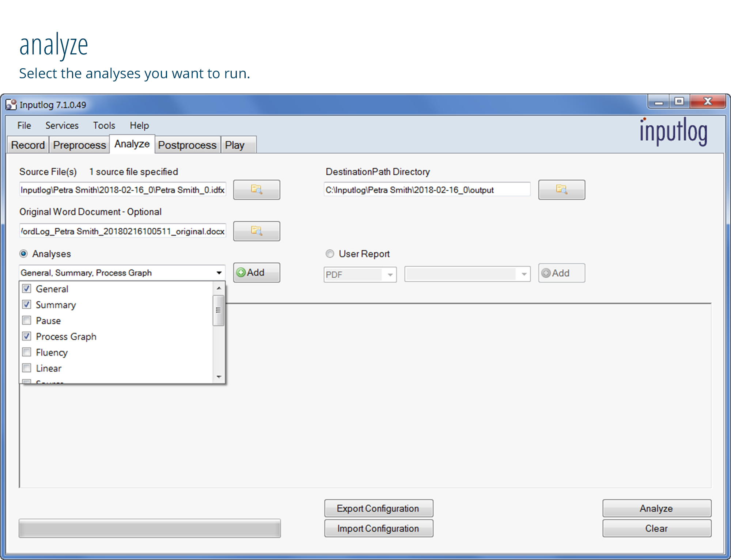Enable the Pause analysis checkbox

pos(27,320)
